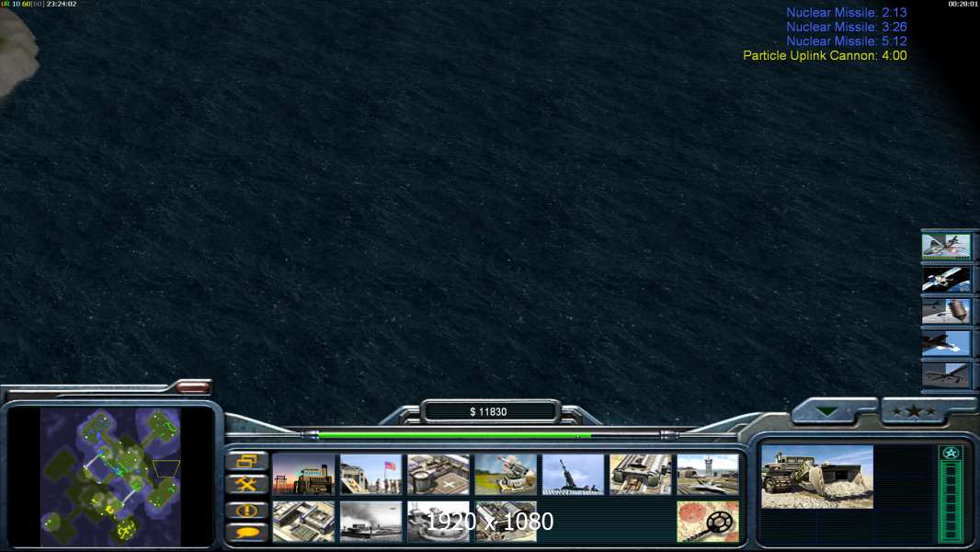The image size is (980, 552).
Task: Click the 00:28:01 game clock
Action: 963,4
